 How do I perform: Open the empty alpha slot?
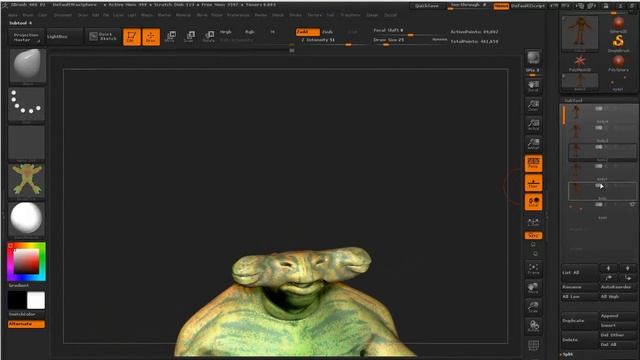pyautogui.click(x=27, y=143)
